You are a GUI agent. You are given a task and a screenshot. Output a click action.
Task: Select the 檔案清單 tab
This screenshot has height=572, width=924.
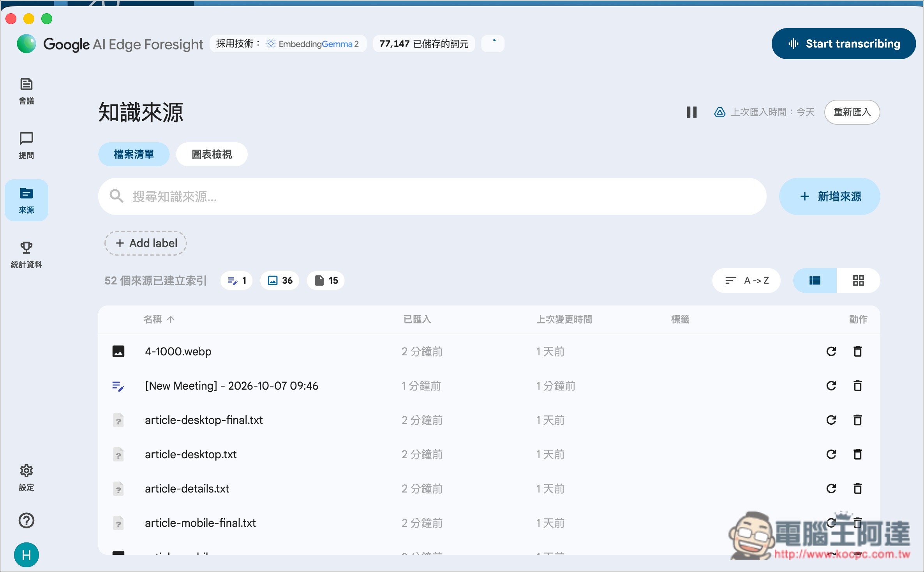pos(134,154)
